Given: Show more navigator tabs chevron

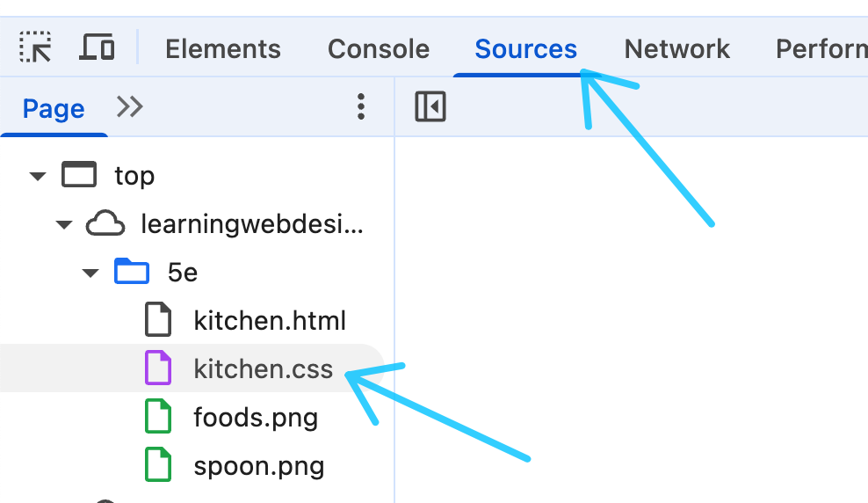Looking at the screenshot, I should pos(130,106).
